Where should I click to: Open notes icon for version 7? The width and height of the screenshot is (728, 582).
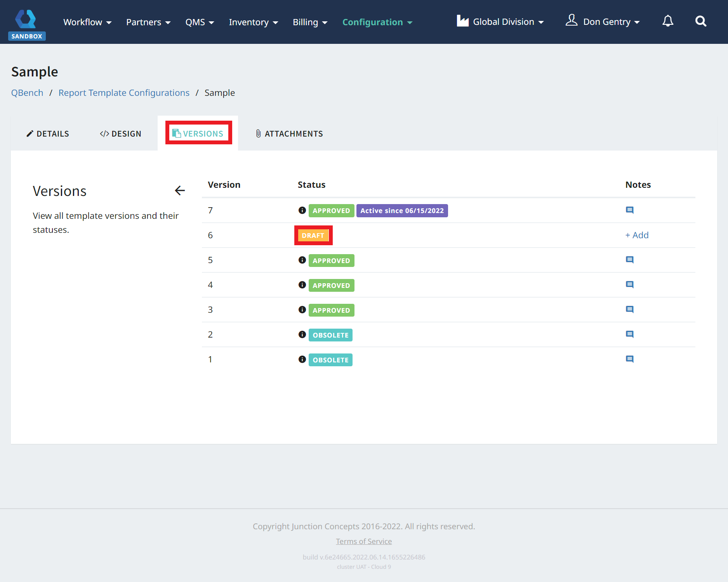(629, 210)
